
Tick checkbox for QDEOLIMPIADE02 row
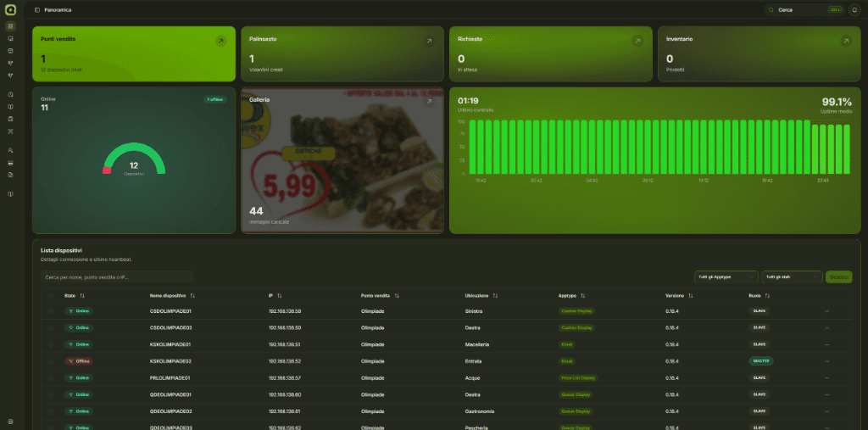50,411
